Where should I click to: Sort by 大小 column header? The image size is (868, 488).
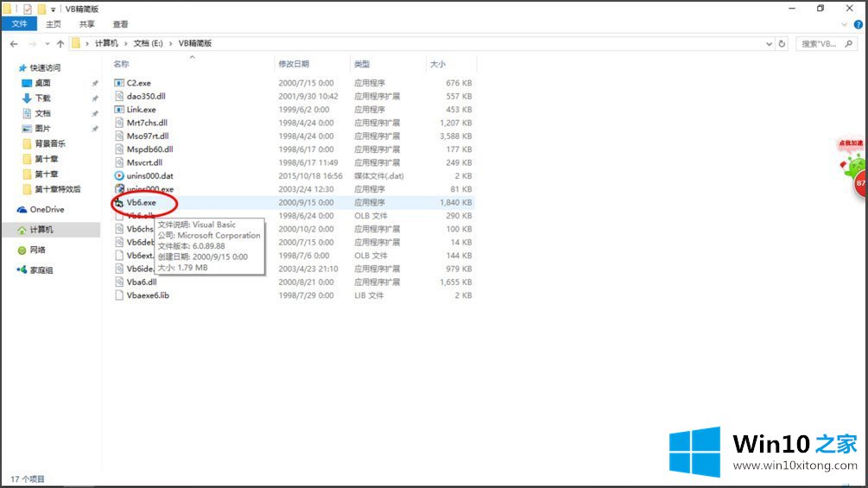point(438,64)
